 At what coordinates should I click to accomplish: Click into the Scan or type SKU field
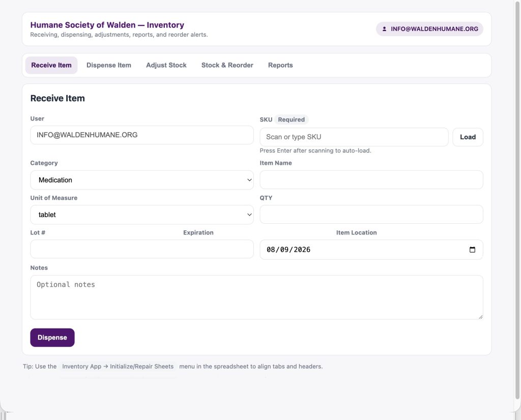(354, 137)
